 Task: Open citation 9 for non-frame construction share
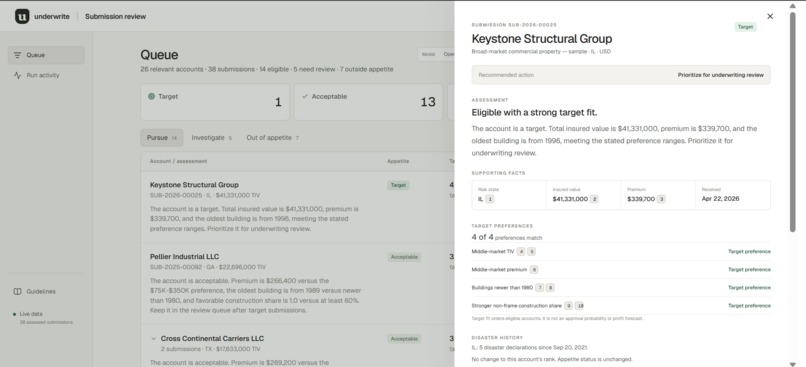pyautogui.click(x=568, y=306)
